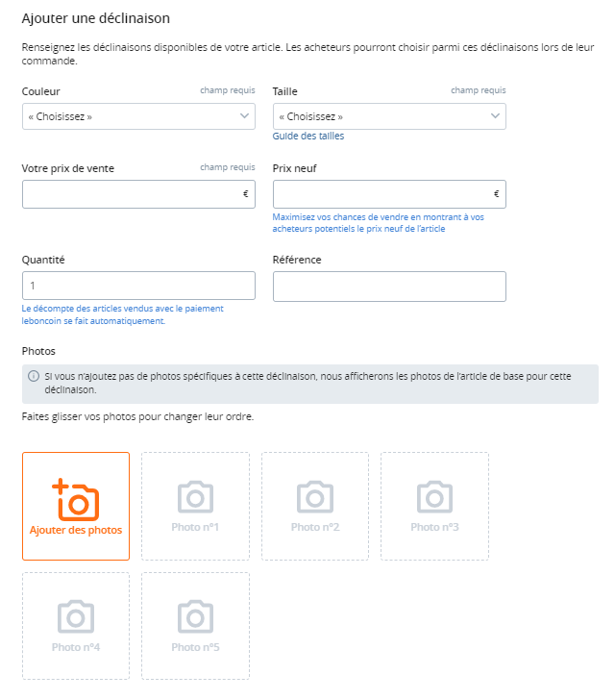The width and height of the screenshot is (615, 700).
Task: Select the Photo n°1 camera placeholder
Action: (x=195, y=506)
